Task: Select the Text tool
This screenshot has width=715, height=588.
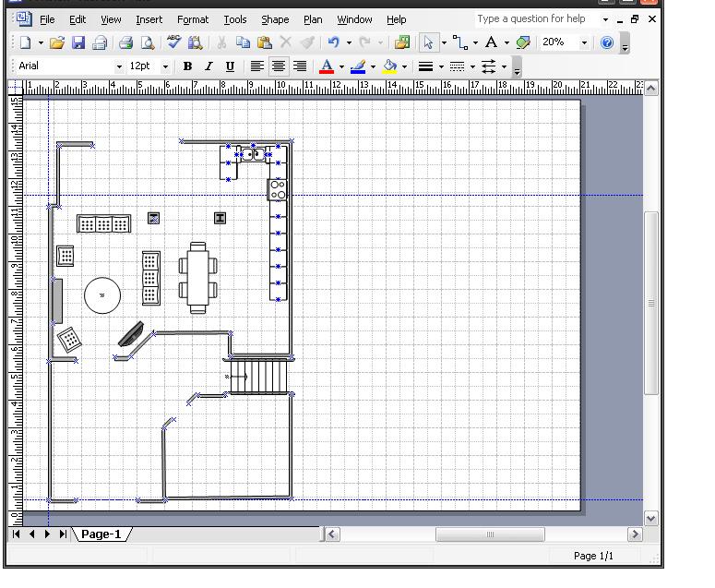Action: (491, 42)
